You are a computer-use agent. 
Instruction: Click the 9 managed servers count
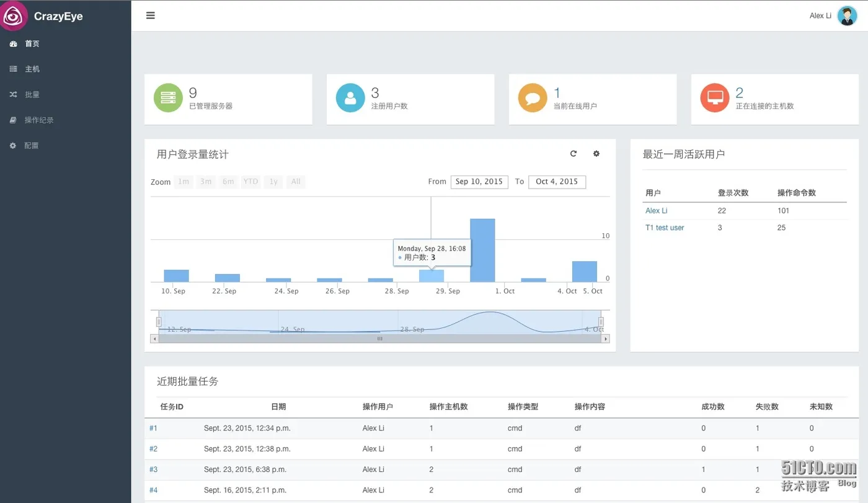(x=193, y=93)
